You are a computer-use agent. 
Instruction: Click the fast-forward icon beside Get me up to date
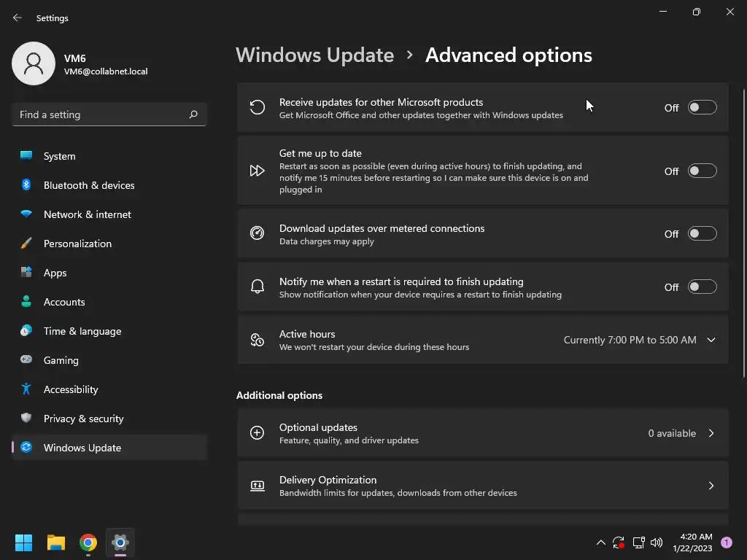[258, 171]
